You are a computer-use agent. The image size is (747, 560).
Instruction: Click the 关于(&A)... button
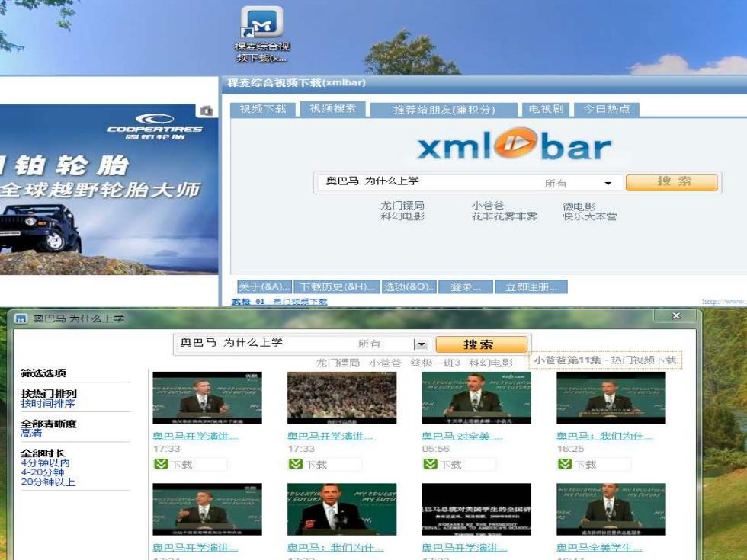264,286
